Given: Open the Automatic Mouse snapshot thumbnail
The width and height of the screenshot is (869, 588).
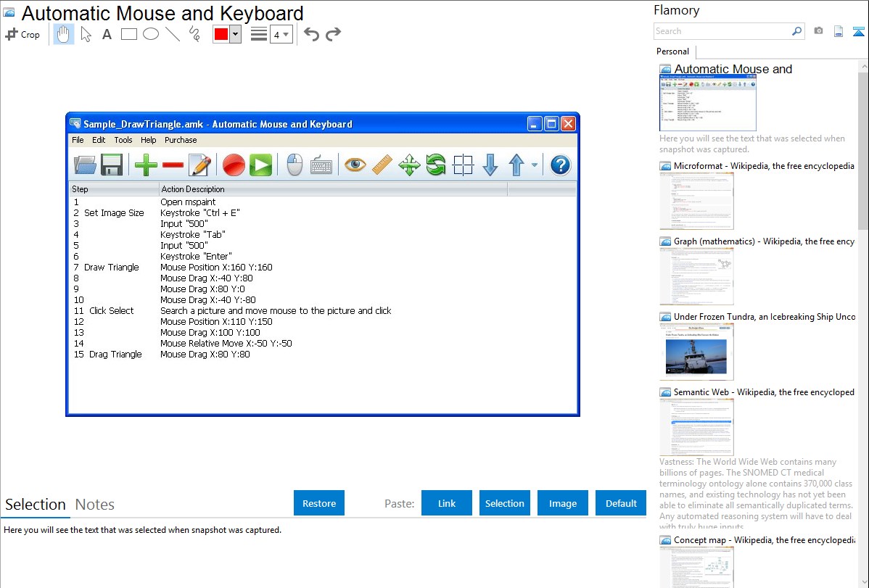Looking at the screenshot, I should click(x=708, y=102).
